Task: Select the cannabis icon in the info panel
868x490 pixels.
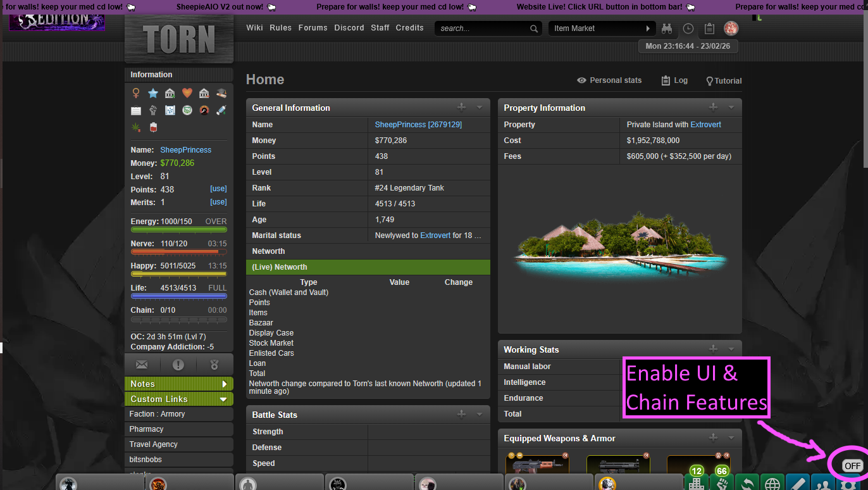Action: (135, 127)
